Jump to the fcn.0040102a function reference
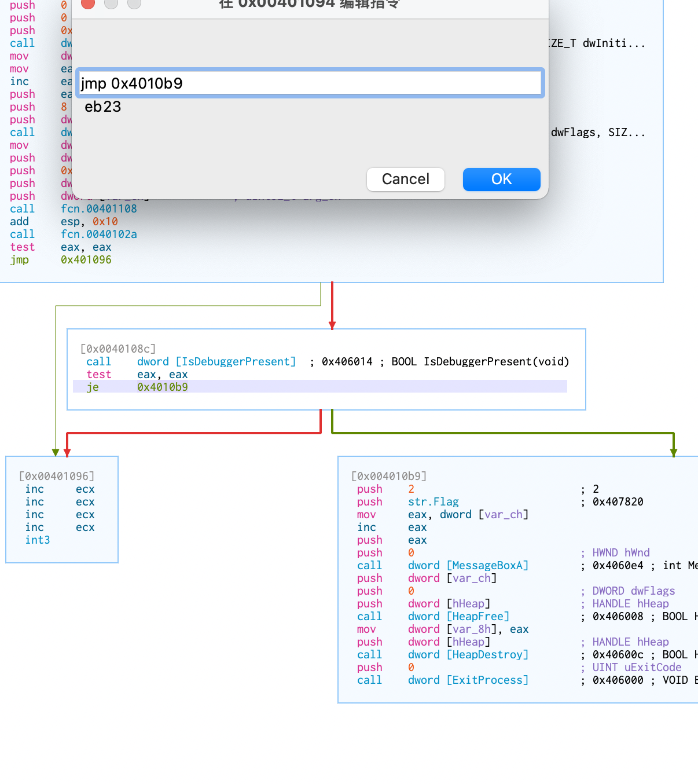This screenshot has height=784, width=698. 99,234
